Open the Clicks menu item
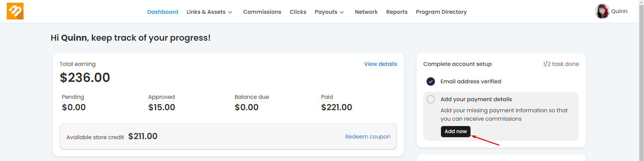 298,12
